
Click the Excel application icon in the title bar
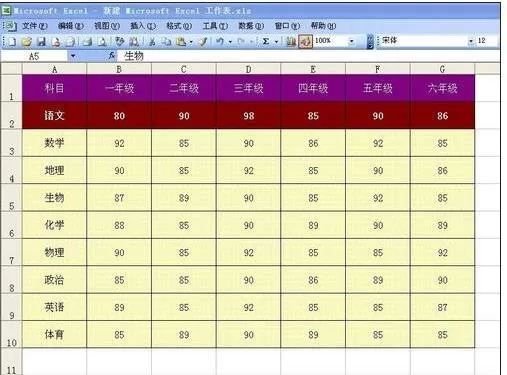6,11
